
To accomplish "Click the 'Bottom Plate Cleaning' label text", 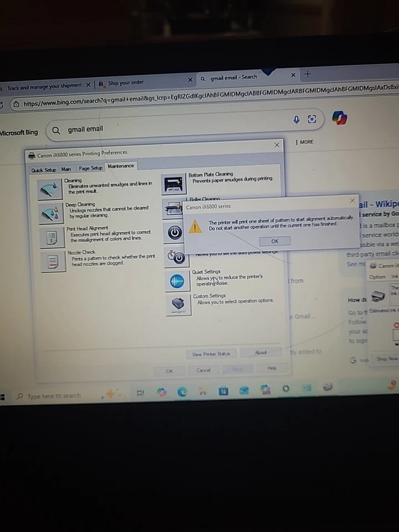I will point(211,175).
